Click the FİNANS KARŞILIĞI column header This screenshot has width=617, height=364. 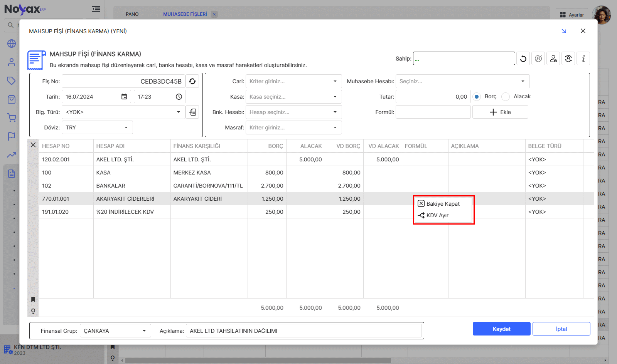click(209, 146)
